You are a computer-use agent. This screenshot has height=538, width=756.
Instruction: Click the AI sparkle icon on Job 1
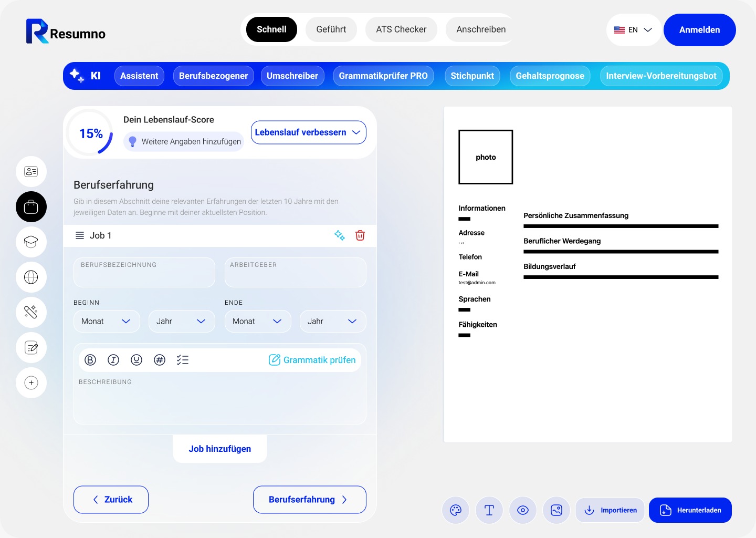click(x=340, y=235)
